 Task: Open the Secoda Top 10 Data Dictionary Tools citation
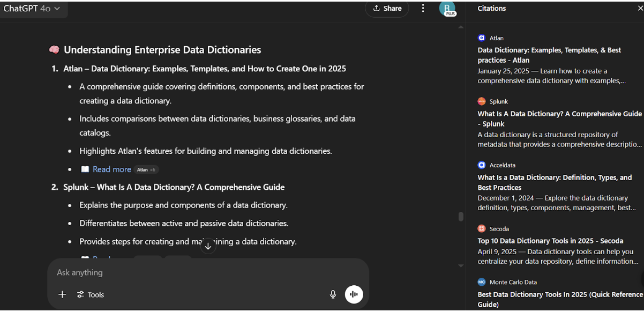pyautogui.click(x=550, y=241)
